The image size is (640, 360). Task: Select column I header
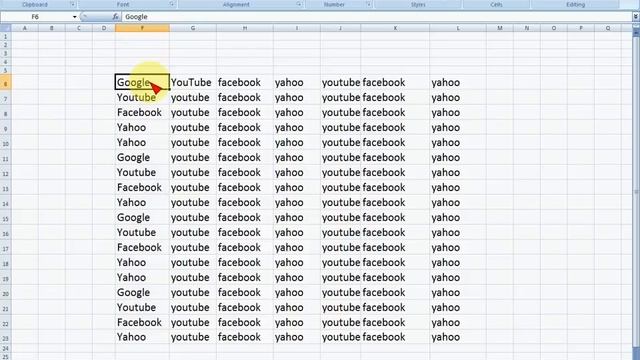click(x=297, y=28)
